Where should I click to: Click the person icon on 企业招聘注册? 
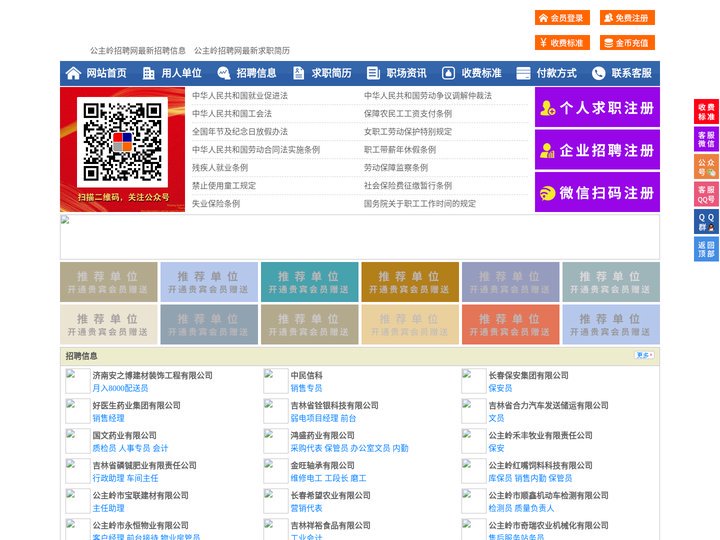click(547, 150)
